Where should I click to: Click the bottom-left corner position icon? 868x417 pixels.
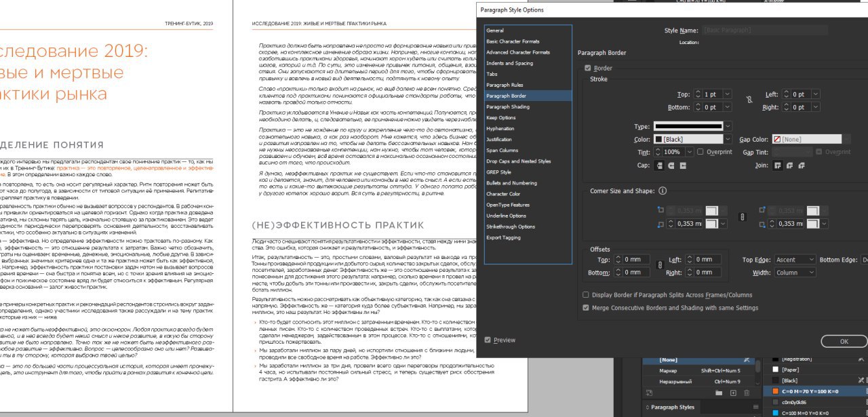click(x=662, y=224)
